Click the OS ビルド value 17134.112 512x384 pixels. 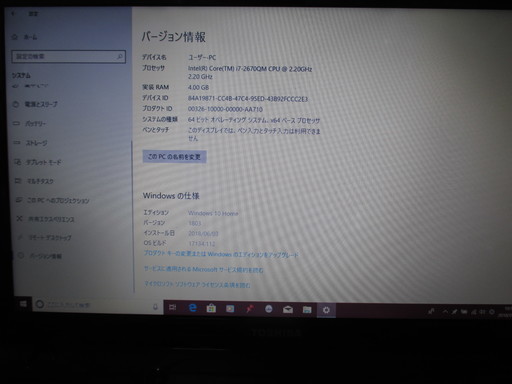coord(202,244)
